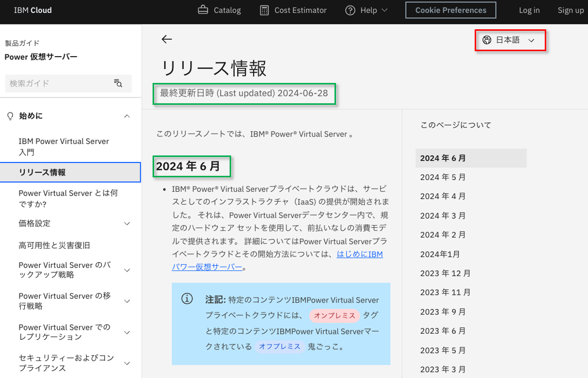Click the リリース情報 page title
588x378 pixels.
213,69
